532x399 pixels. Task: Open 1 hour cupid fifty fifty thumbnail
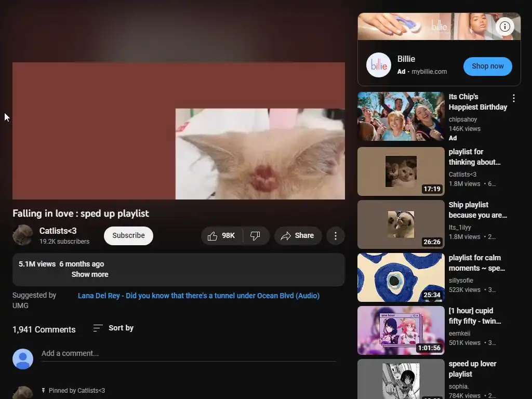pyautogui.click(x=401, y=330)
